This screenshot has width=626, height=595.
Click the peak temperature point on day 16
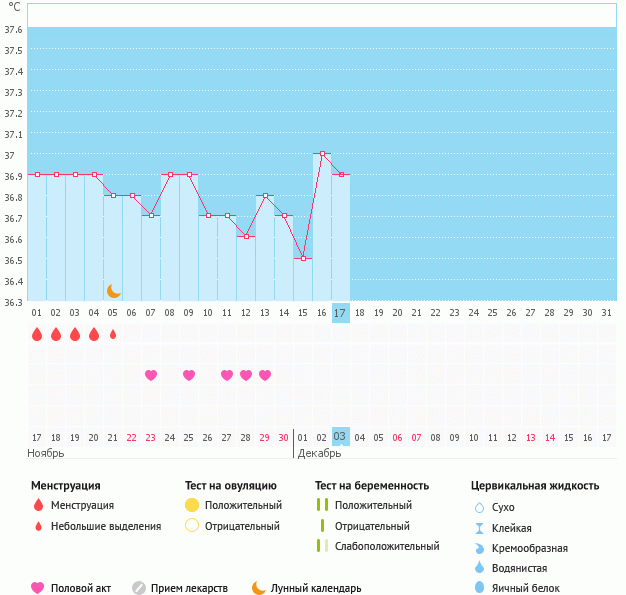point(322,154)
